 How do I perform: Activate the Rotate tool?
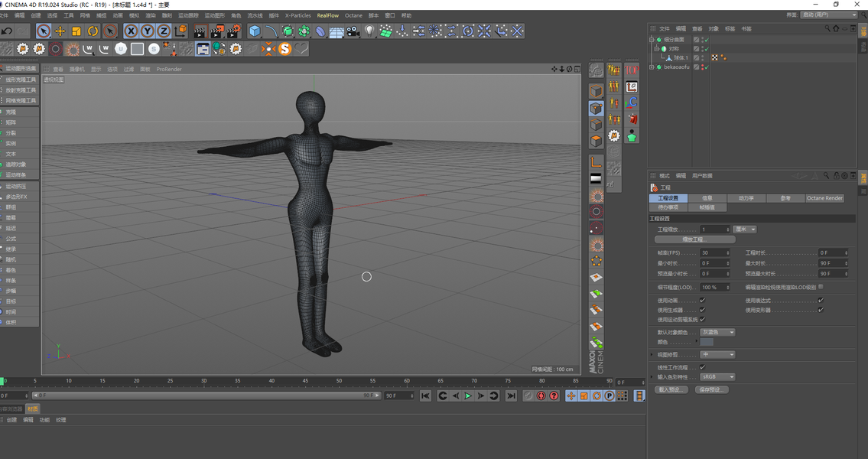coord(93,31)
